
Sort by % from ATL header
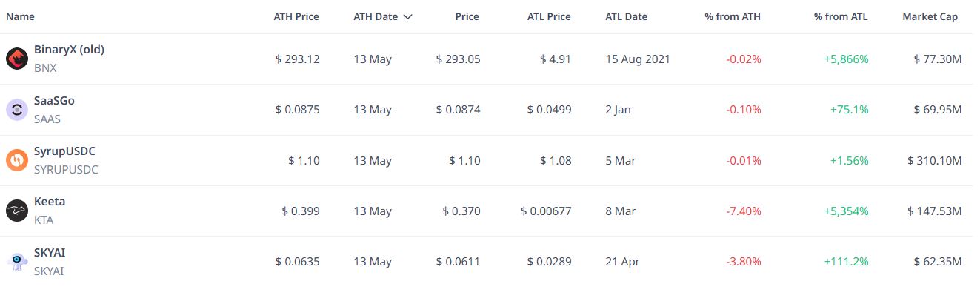pos(841,16)
